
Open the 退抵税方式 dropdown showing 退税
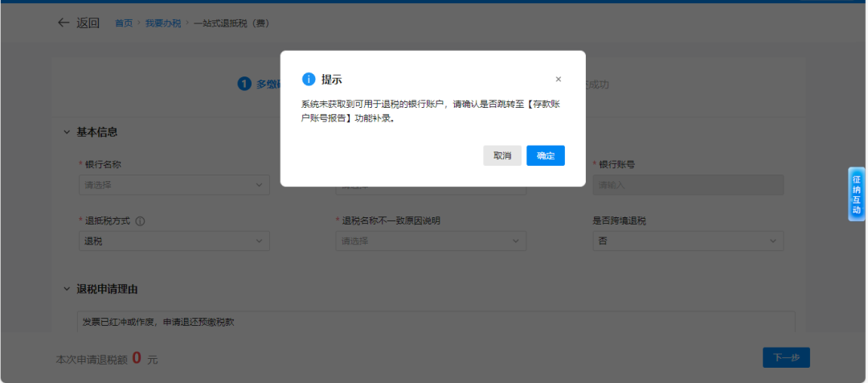(x=174, y=241)
